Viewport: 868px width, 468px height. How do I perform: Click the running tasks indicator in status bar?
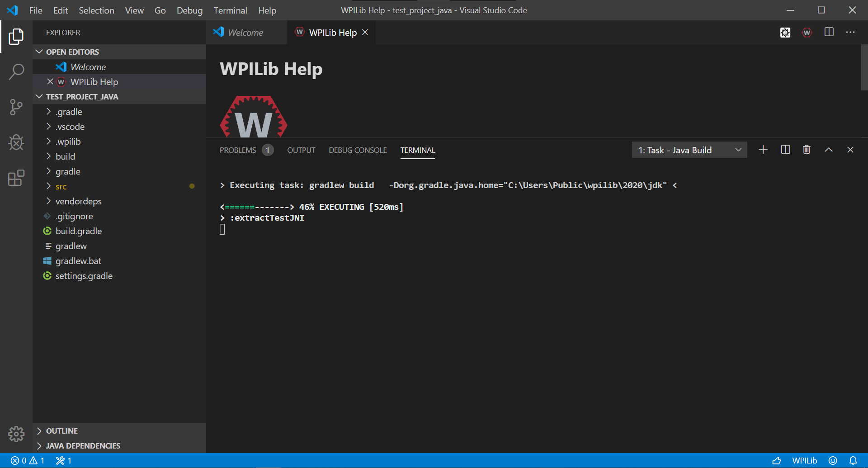[64, 461]
